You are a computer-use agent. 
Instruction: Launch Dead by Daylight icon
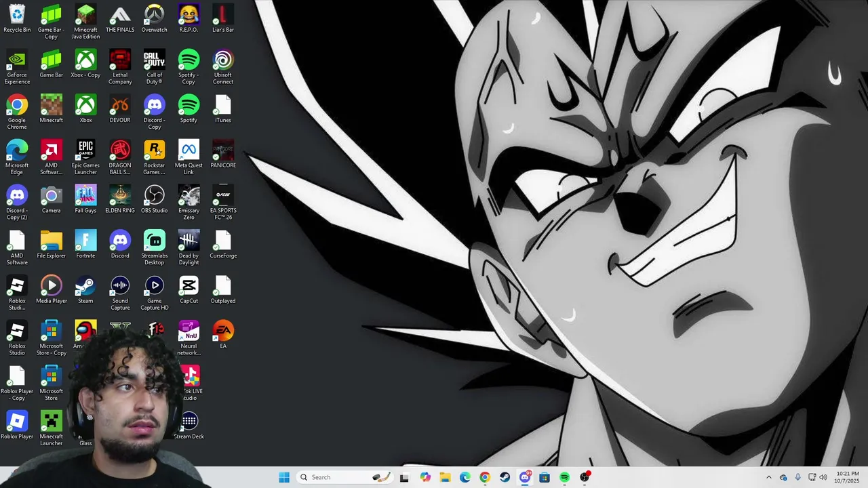[189, 248]
